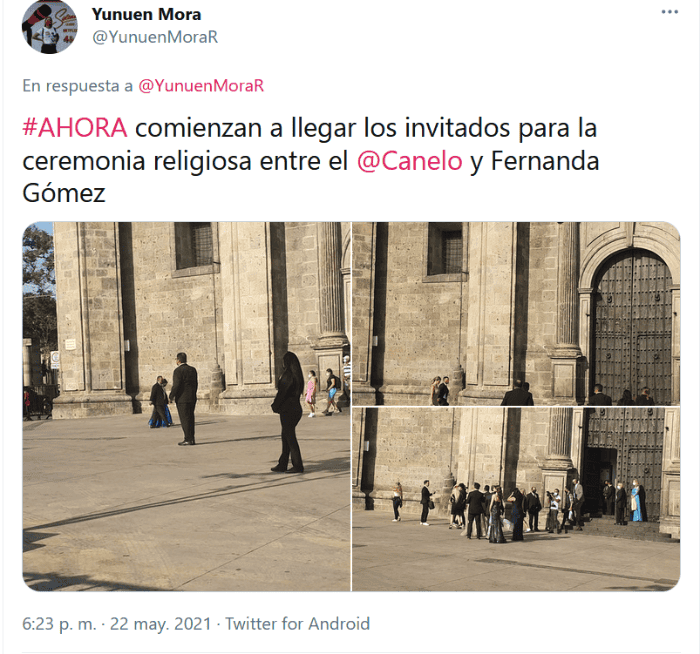Open the @Canelo mention
The image size is (700, 654).
(x=409, y=161)
